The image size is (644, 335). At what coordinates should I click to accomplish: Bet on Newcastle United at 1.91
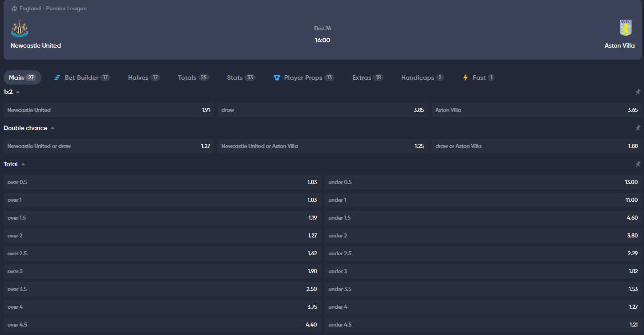pyautogui.click(x=109, y=110)
